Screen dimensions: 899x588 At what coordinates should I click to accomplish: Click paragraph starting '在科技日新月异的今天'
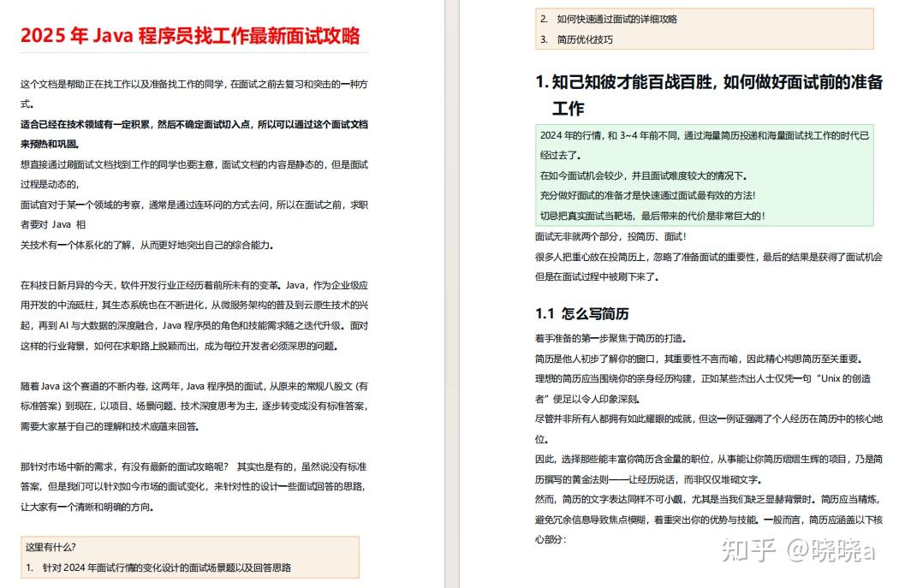point(194,315)
